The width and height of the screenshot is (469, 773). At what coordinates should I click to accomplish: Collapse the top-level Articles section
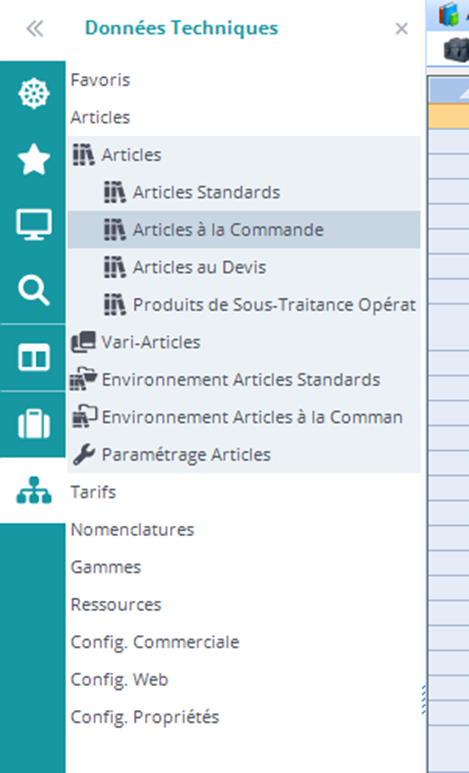(100, 117)
